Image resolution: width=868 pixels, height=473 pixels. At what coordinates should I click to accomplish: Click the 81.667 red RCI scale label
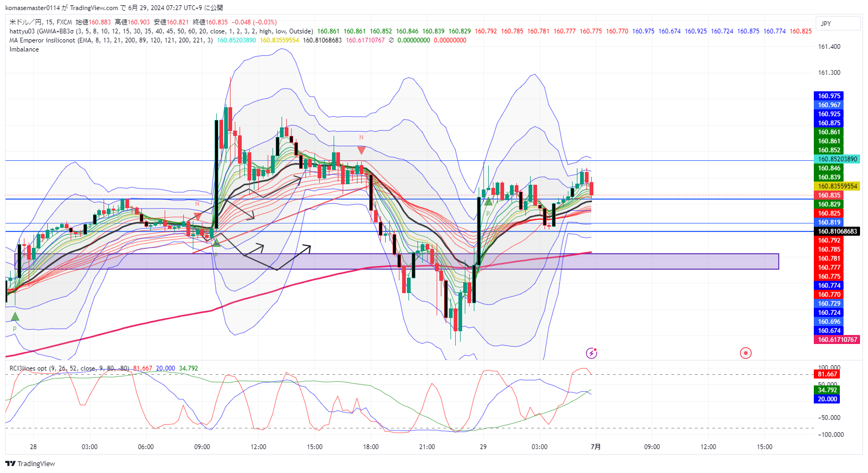point(827,374)
